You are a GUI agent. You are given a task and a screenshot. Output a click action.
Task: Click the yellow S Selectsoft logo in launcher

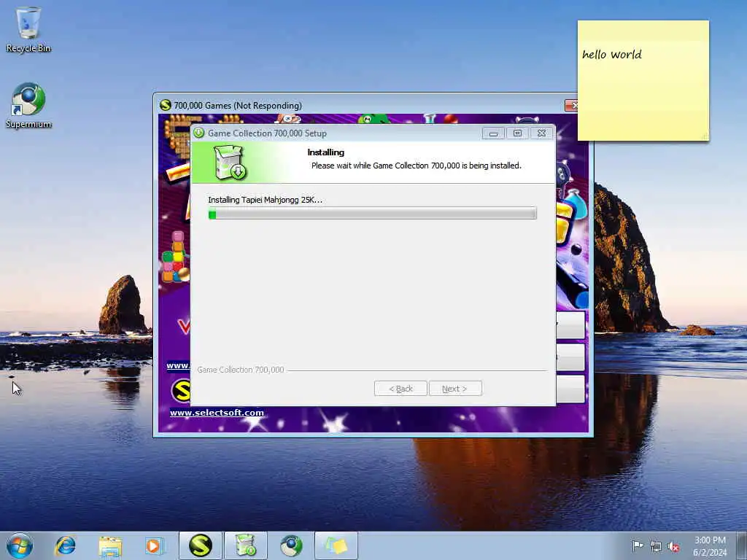coord(181,390)
